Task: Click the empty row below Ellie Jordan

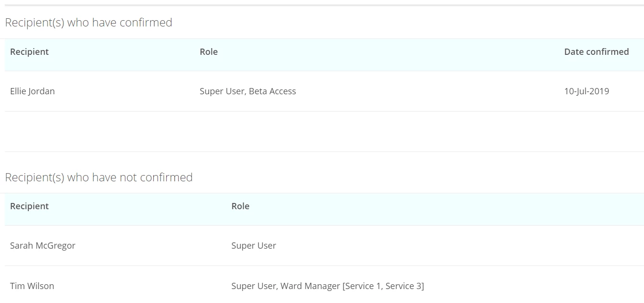Action: click(322, 131)
